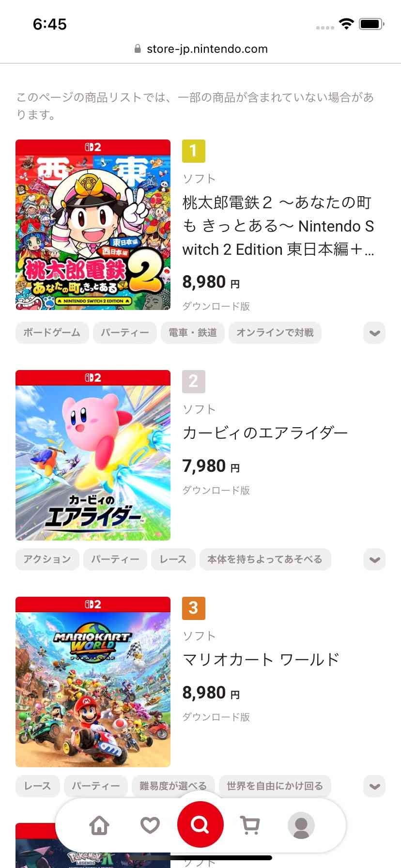Image resolution: width=401 pixels, height=868 pixels.
Task: Open the Momotaro Dentetsu 2 cover thumbnail
Action: [x=93, y=225]
